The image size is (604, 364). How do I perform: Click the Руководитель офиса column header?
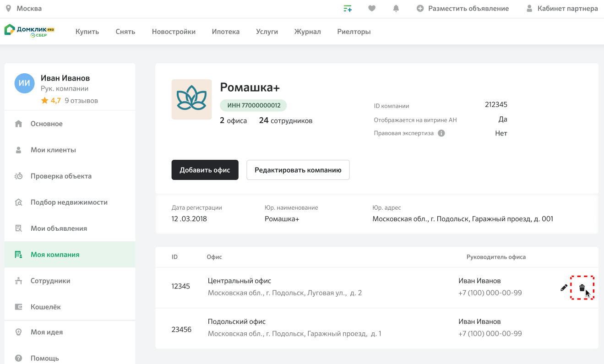pos(496,257)
